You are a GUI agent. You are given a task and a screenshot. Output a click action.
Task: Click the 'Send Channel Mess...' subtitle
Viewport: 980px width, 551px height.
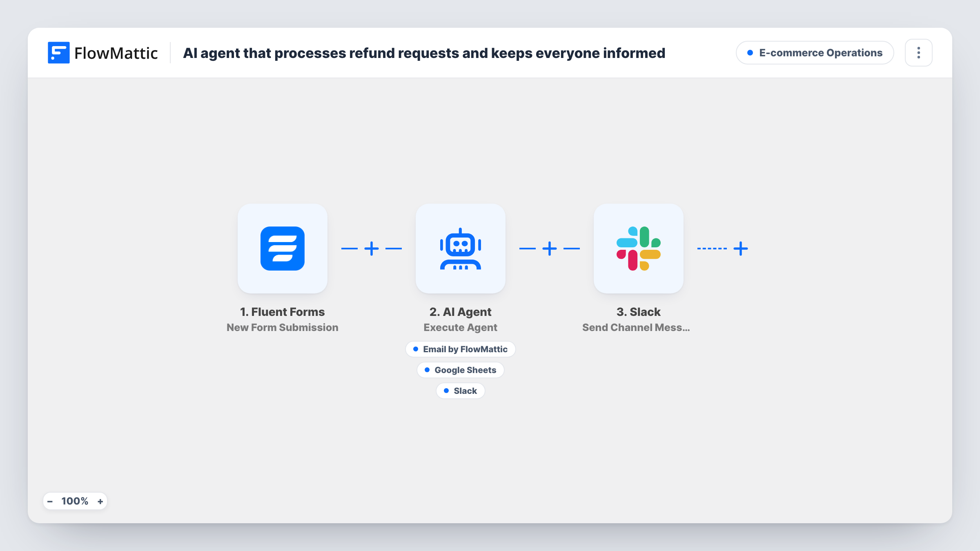pos(636,327)
